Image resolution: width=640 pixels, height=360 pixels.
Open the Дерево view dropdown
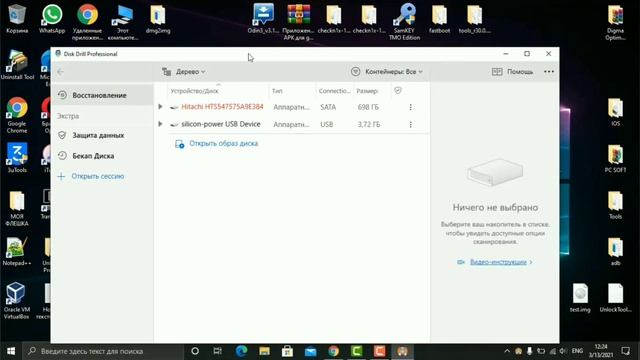tap(184, 72)
